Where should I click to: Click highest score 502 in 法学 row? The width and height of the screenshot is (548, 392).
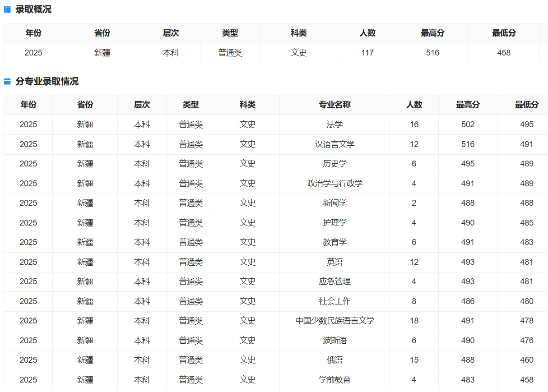click(468, 125)
